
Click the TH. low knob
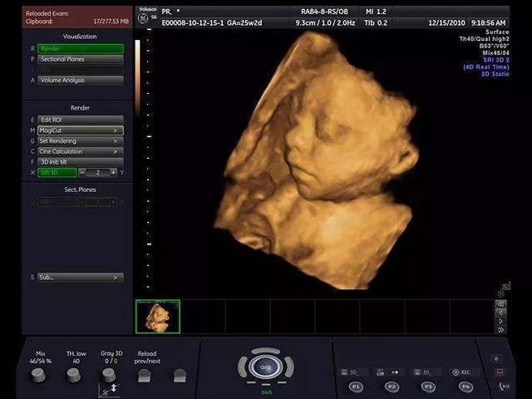(73, 375)
